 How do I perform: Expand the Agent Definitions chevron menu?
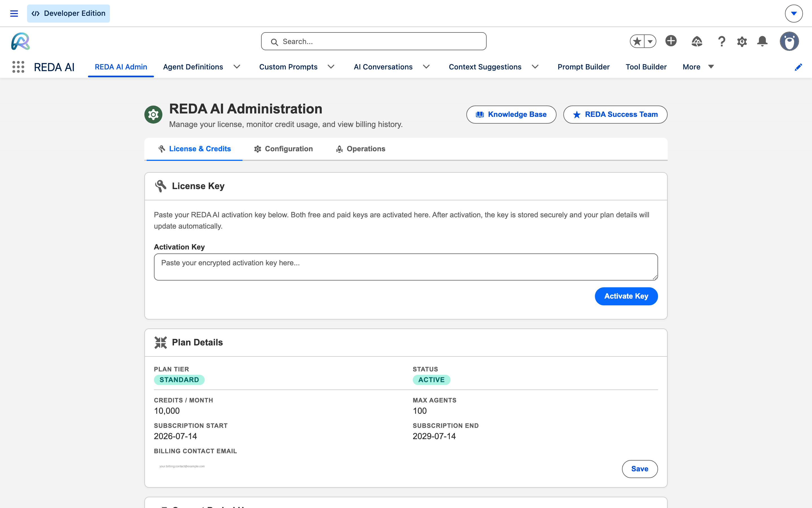pyautogui.click(x=237, y=67)
